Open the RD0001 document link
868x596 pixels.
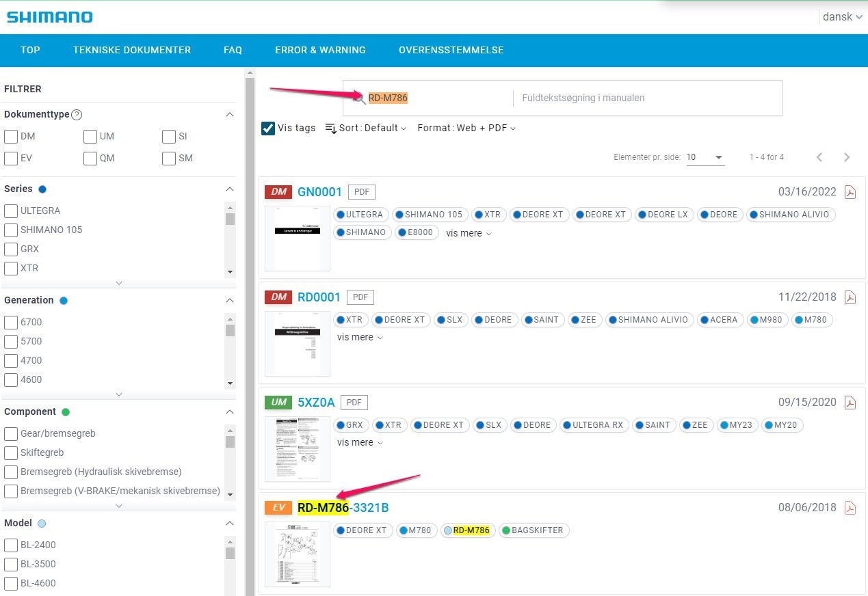pos(319,297)
